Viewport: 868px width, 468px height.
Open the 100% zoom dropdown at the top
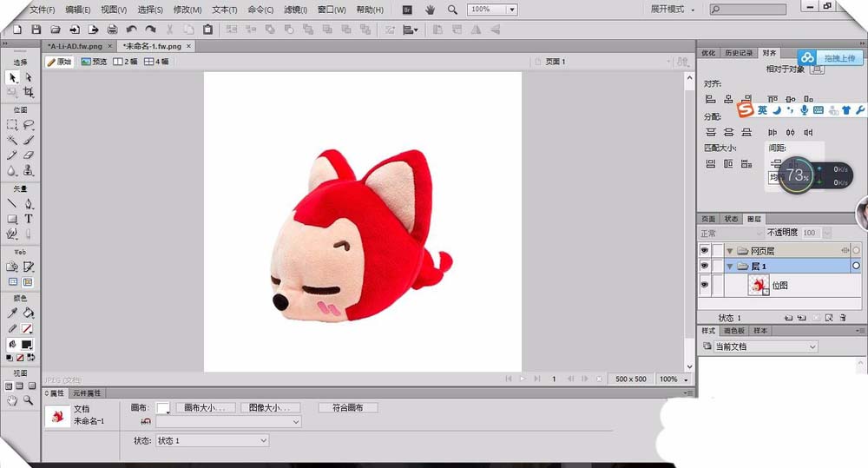pos(511,10)
